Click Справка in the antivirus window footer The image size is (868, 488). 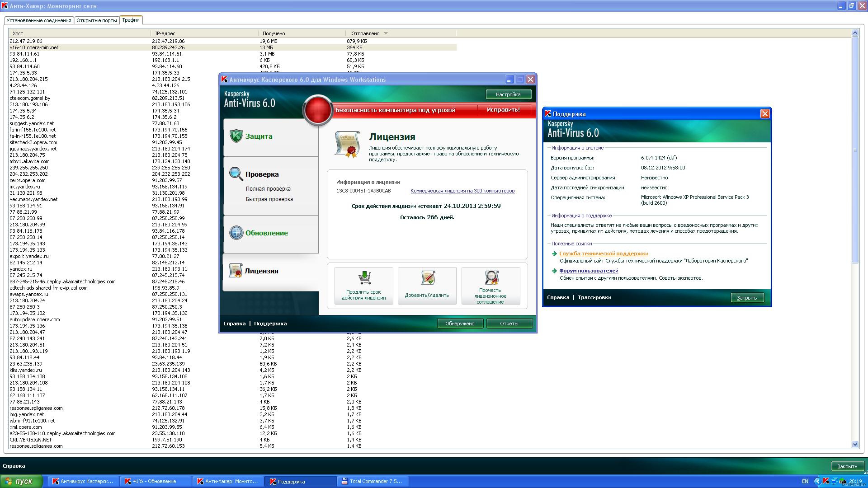tap(234, 324)
